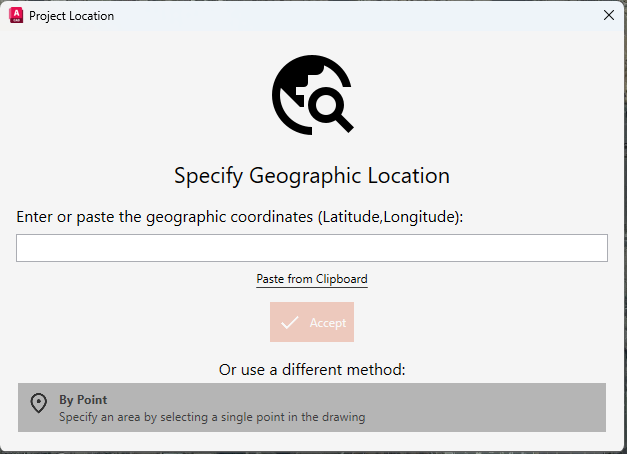The height and width of the screenshot is (454, 627).
Task: Click the Paste from Clipboard link
Action: tap(312, 279)
